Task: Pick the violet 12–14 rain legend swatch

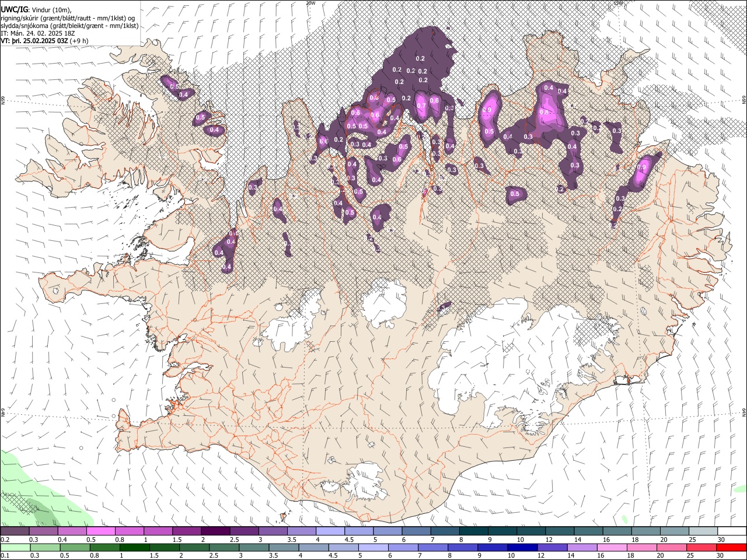Action: click(552, 547)
